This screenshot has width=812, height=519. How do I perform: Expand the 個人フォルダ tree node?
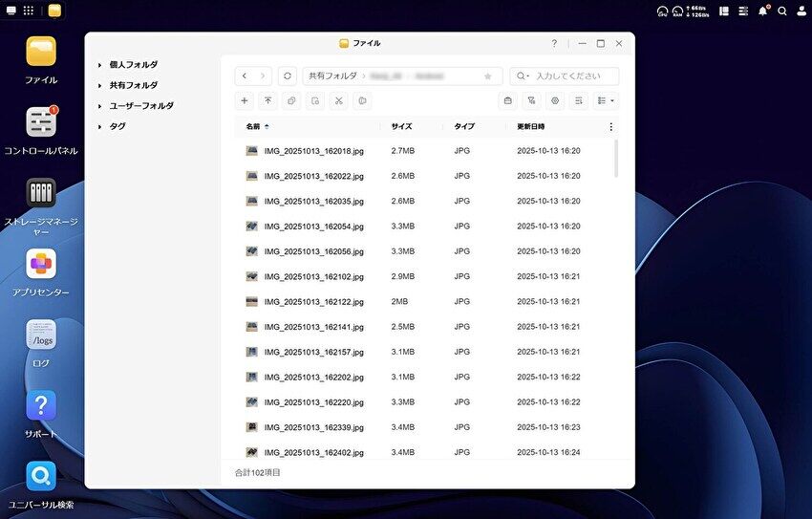pos(100,65)
